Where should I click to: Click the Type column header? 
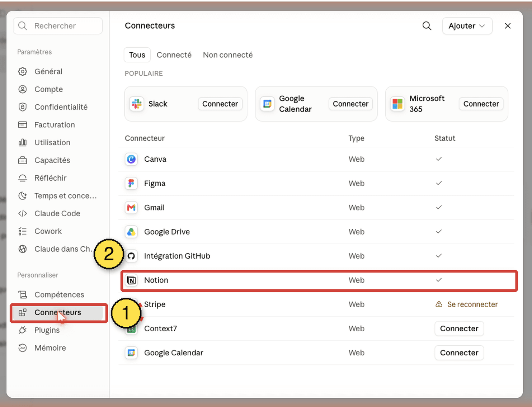[356, 138]
